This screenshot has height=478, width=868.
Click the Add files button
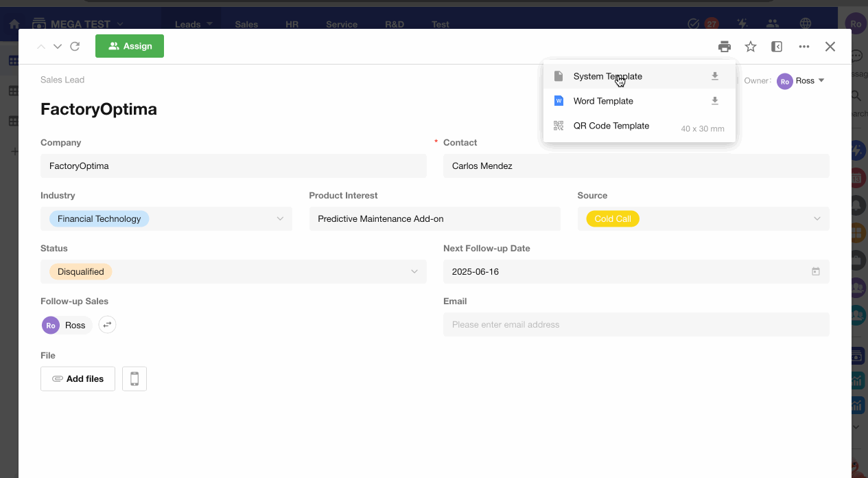78,379
